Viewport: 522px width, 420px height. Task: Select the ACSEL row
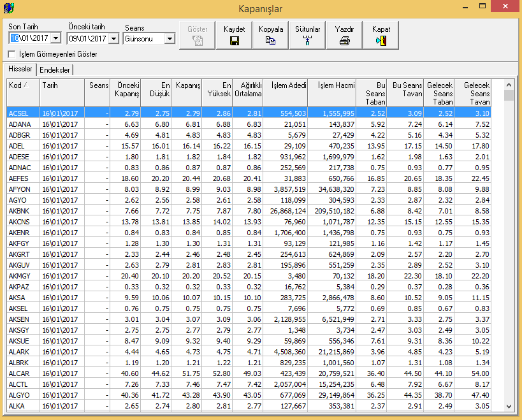(249, 113)
